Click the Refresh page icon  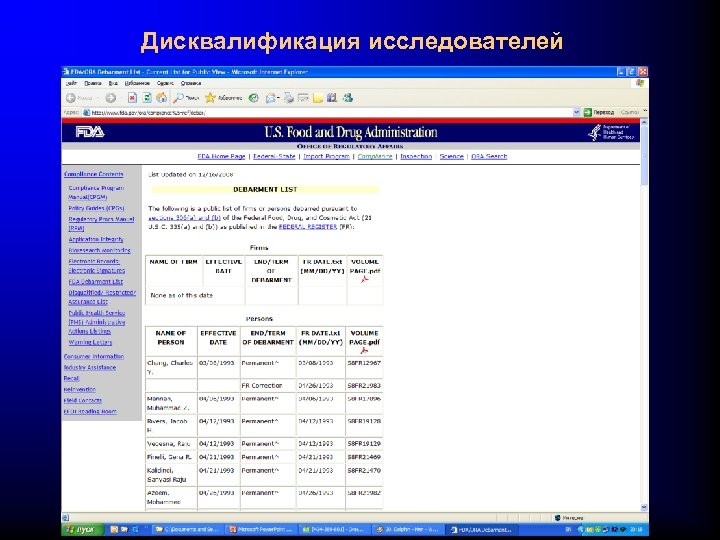click(x=147, y=98)
